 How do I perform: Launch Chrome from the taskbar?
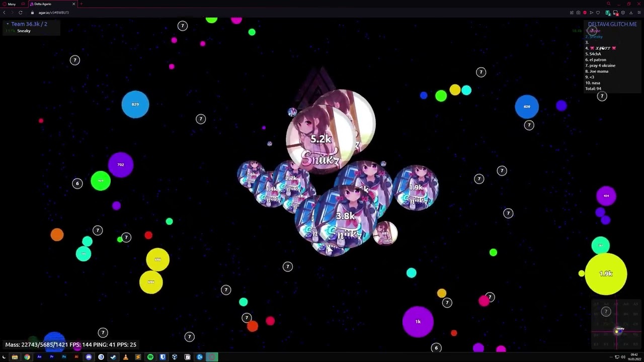[27, 357]
